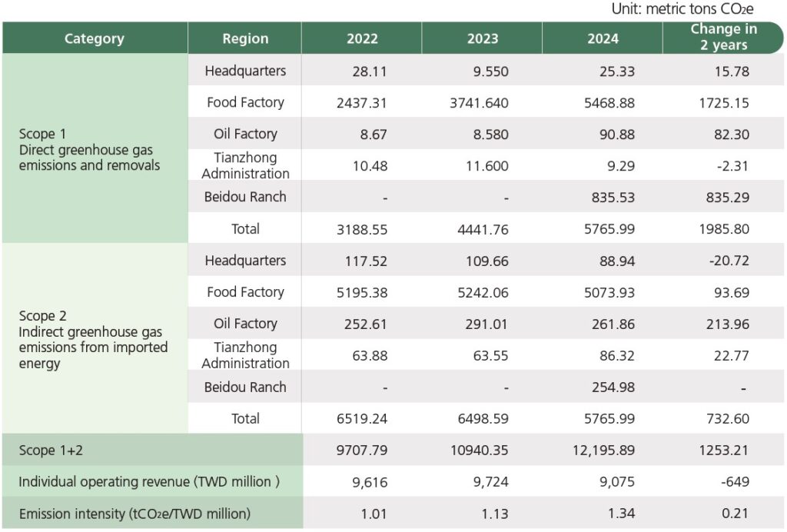Image resolution: width=787 pixels, height=532 pixels.
Task: Click the 12,195.89 Scope 1+2 value
Action: pos(603,451)
